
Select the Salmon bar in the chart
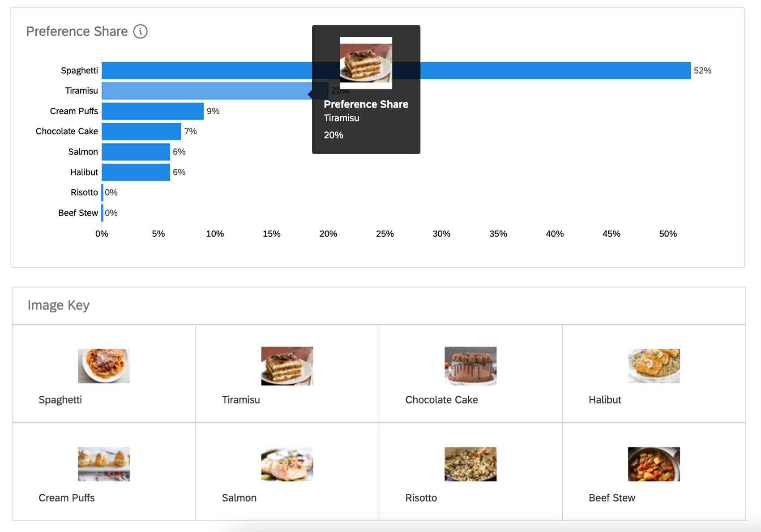[136, 152]
